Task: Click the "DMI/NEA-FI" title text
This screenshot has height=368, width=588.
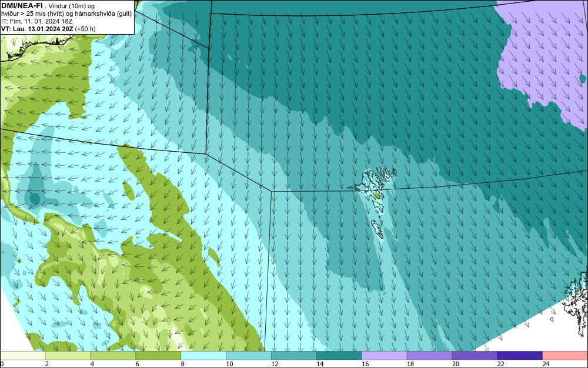Action: click(22, 6)
